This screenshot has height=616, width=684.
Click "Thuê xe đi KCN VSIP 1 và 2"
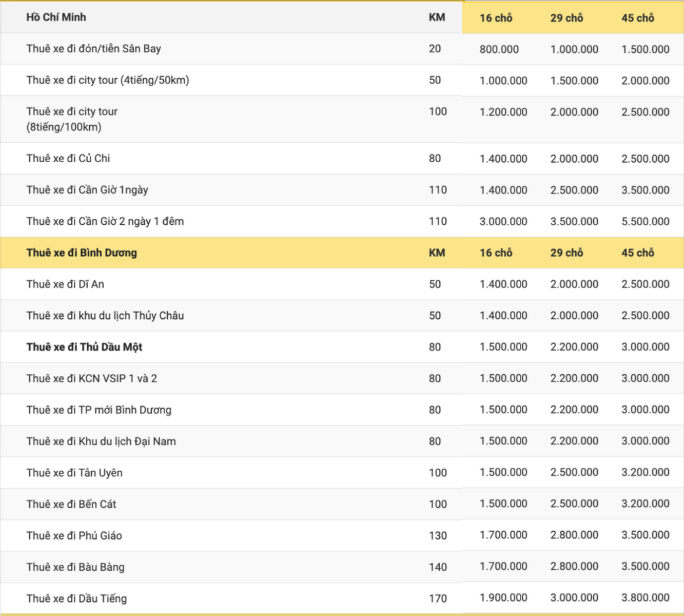(91, 378)
